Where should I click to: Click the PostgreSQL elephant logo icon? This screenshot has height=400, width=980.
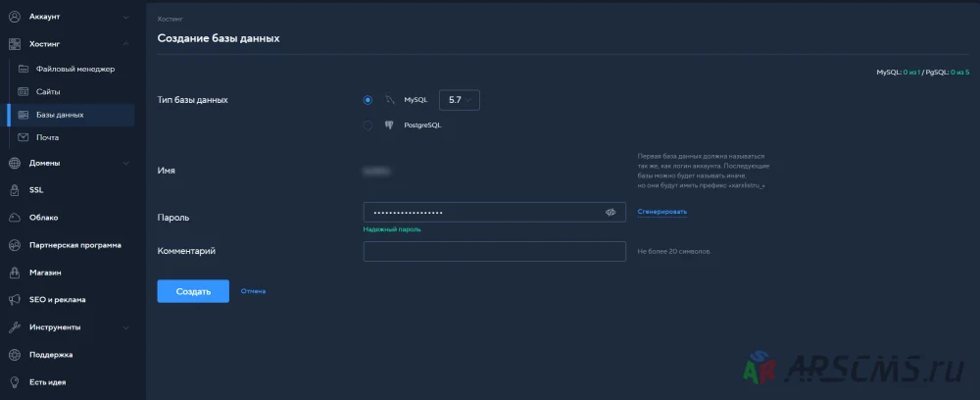point(389,125)
